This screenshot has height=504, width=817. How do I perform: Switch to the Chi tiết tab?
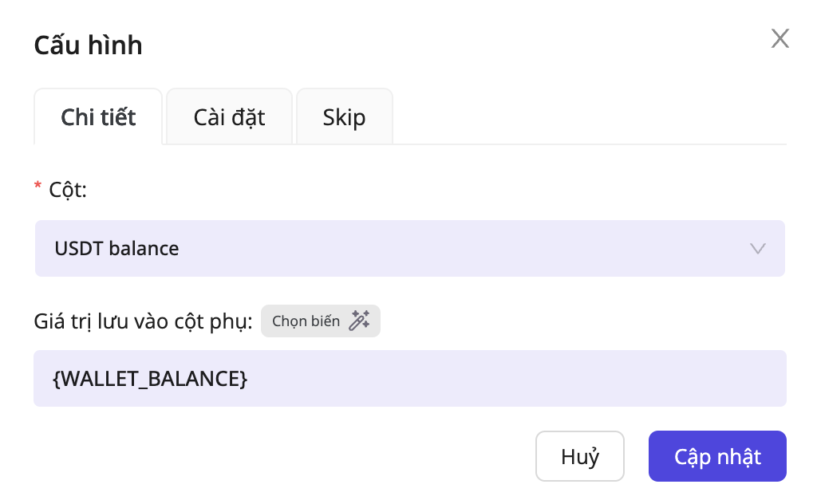click(x=98, y=117)
